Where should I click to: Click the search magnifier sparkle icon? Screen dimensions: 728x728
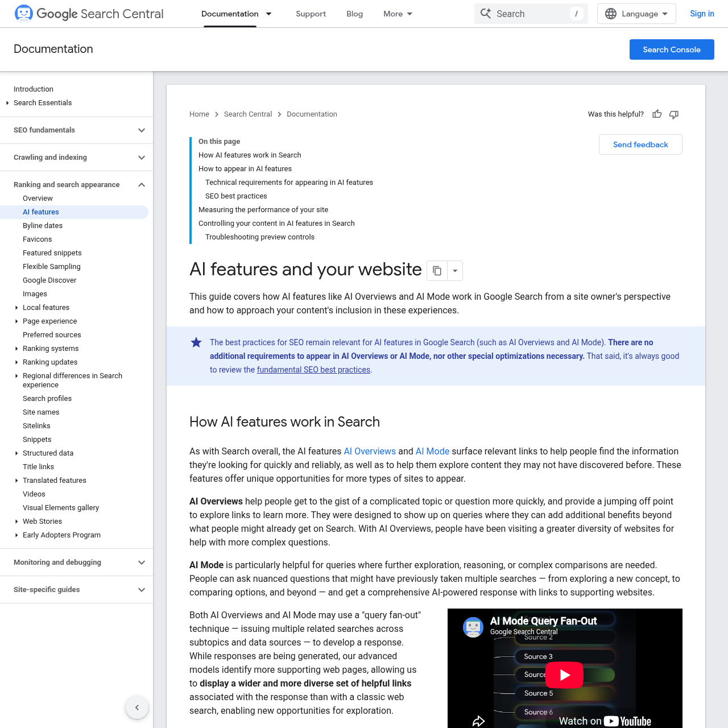click(485, 14)
